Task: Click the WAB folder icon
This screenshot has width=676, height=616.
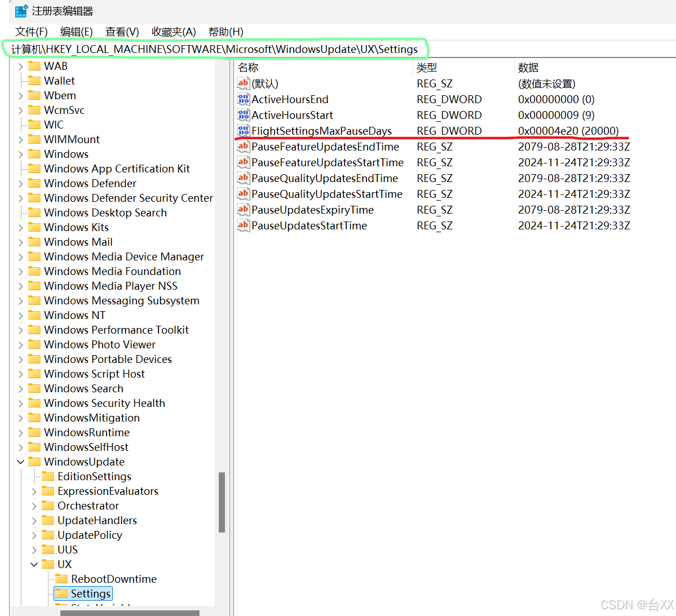Action: click(34, 66)
